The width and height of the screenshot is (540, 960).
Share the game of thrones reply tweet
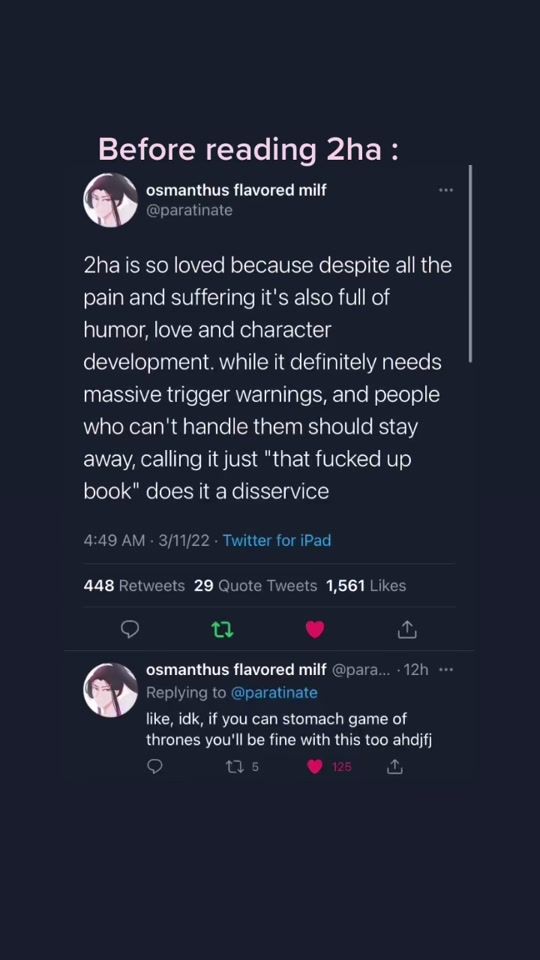[x=395, y=766]
